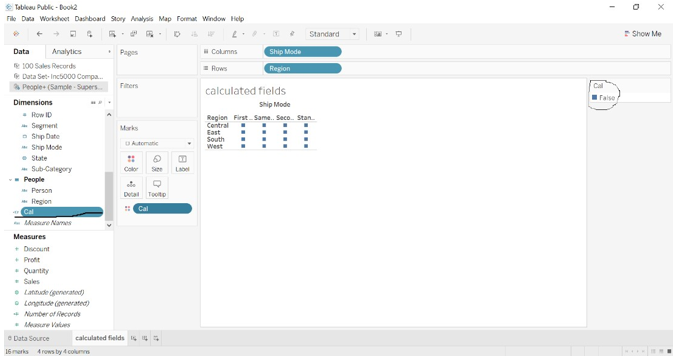
Task: Select the Sub-Category dimension
Action: point(51,169)
